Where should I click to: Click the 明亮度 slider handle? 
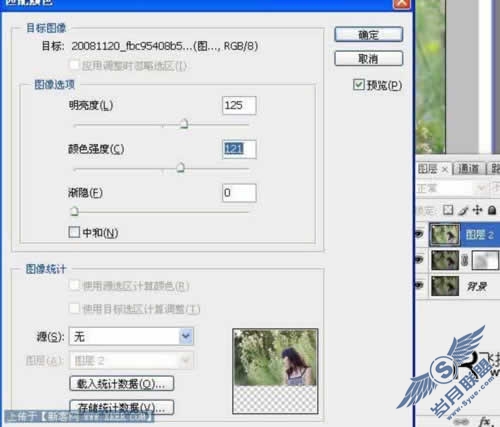tap(184, 124)
